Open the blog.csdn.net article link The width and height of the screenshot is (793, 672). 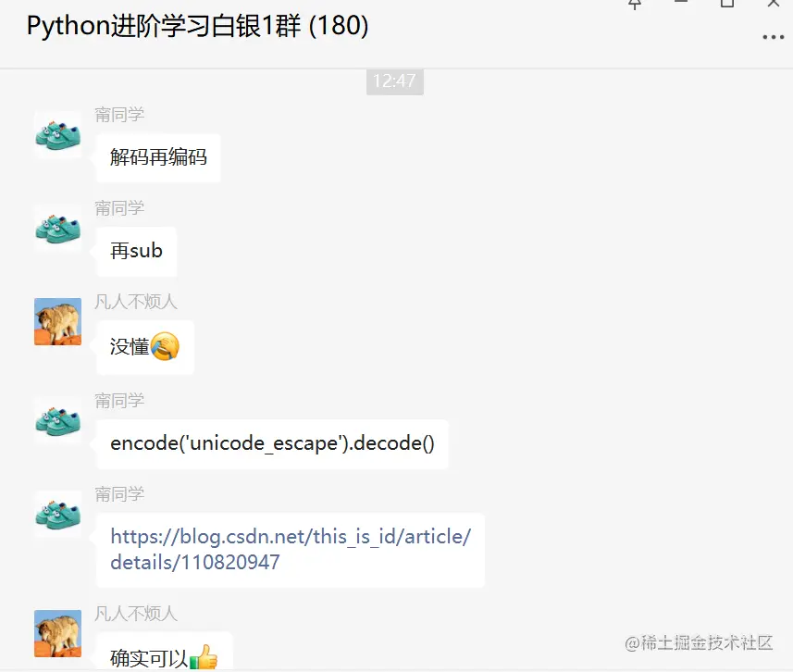pyautogui.click(x=291, y=549)
